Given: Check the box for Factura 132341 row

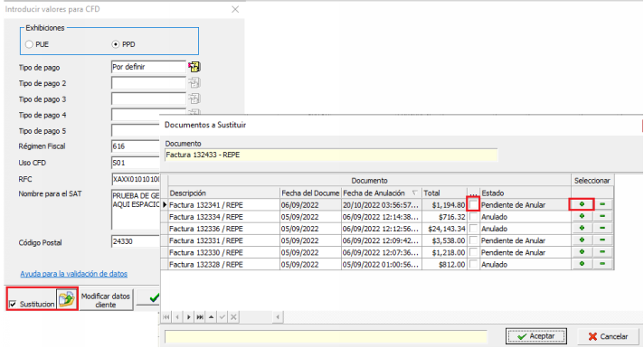Looking at the screenshot, I should point(474,204).
